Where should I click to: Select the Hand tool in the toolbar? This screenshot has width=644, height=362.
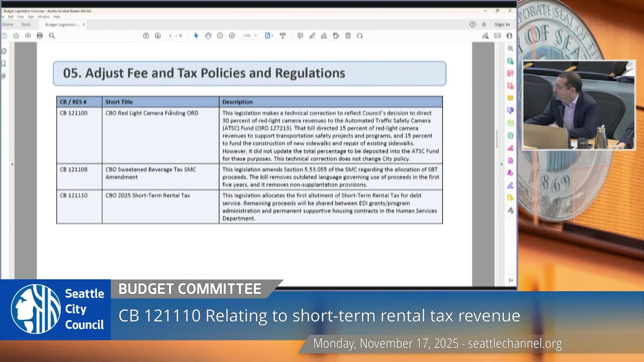pyautogui.click(x=208, y=36)
